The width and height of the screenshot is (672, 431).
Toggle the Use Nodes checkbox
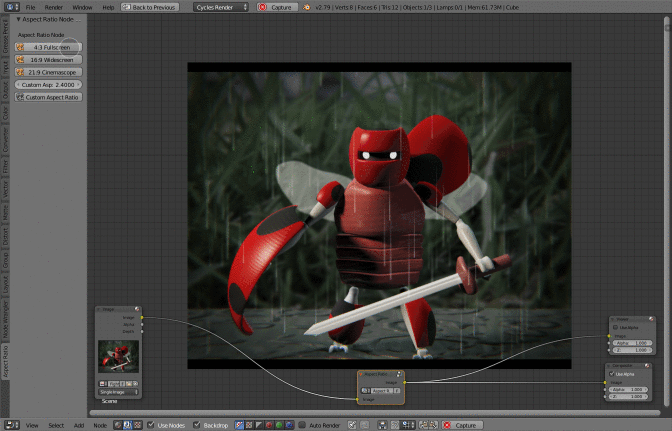[x=151, y=425]
